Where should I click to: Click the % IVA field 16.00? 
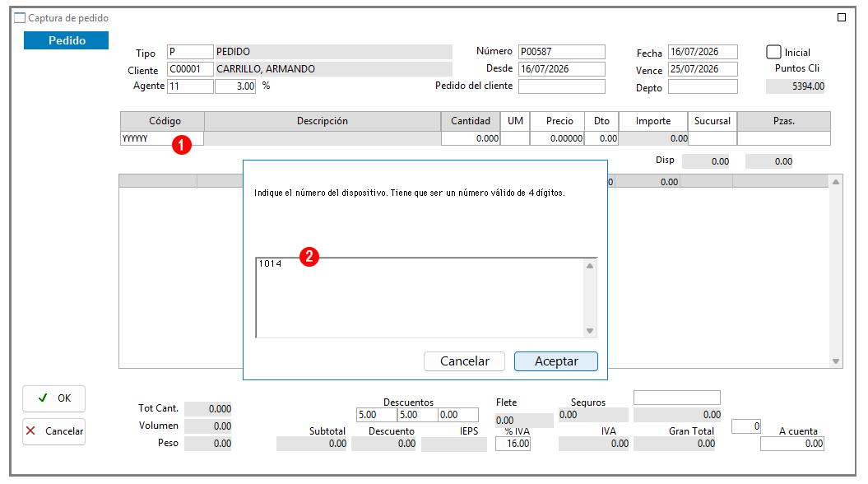pos(513,444)
